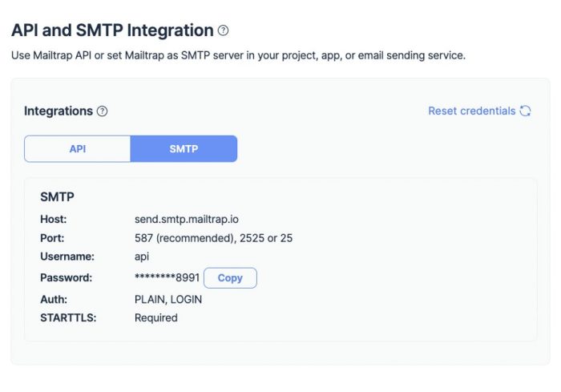Copy the SMTP password
The width and height of the screenshot is (561, 392).
(230, 278)
